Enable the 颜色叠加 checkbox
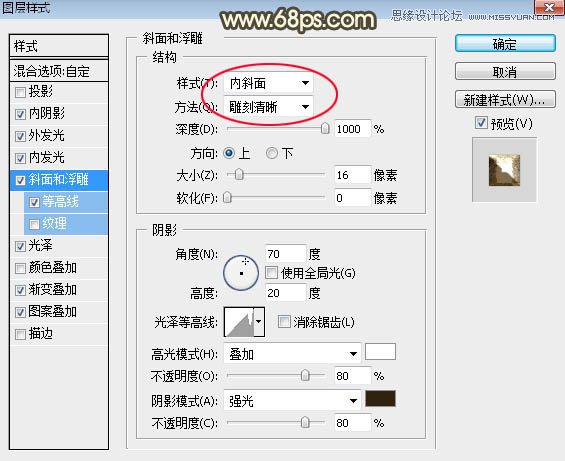 tap(20, 268)
